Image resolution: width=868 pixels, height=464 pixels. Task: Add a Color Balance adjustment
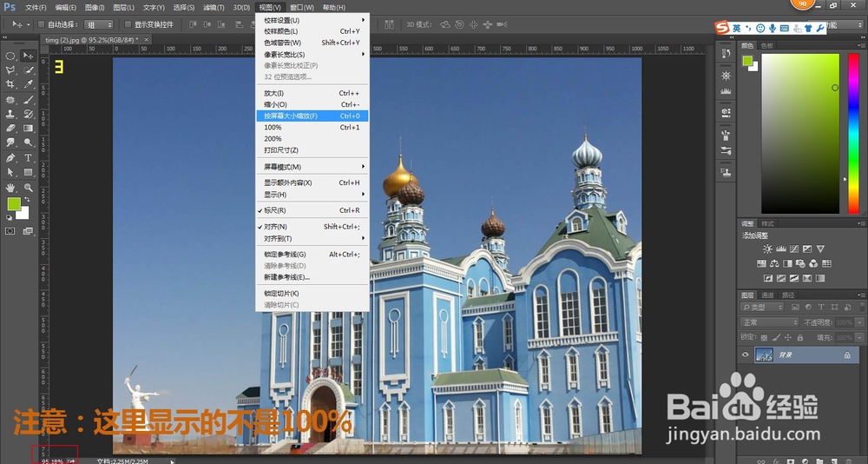click(774, 263)
